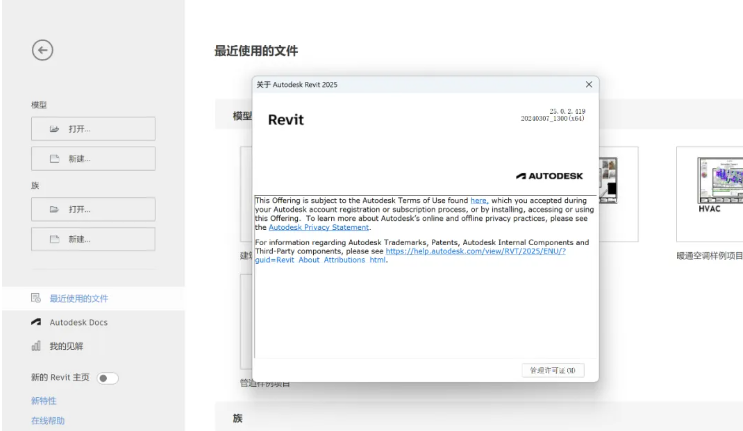Close the 关于 Autodesk Revit 2025 dialog
This screenshot has width=743, height=431.
[588, 85]
